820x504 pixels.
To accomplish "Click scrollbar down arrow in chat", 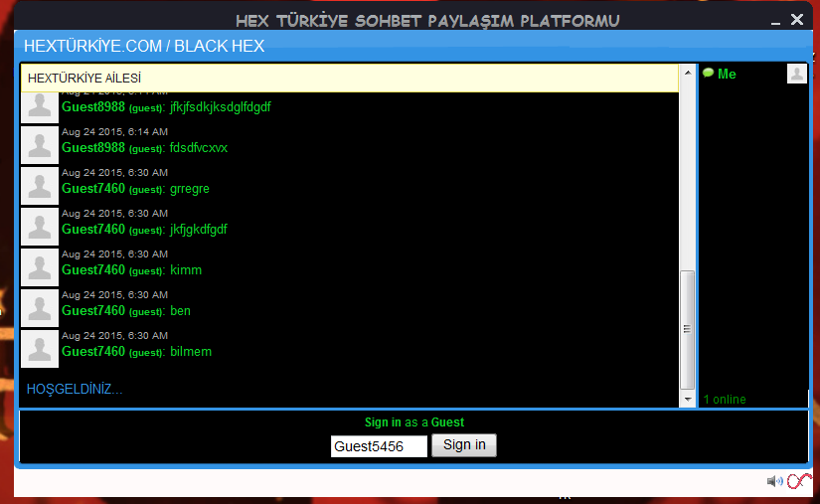I will (687, 399).
